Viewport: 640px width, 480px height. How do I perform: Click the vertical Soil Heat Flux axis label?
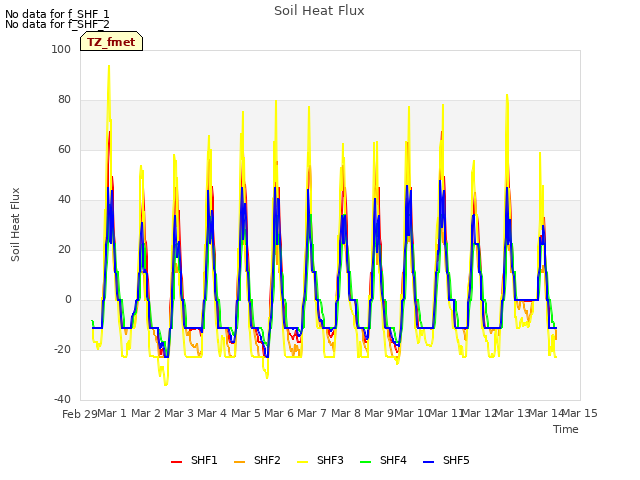point(15,224)
